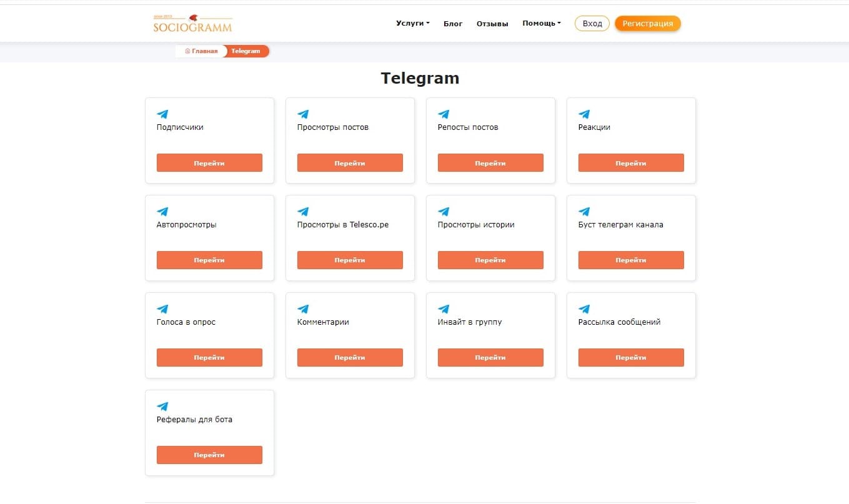Click Перейти under Автопросмотры

(x=209, y=260)
